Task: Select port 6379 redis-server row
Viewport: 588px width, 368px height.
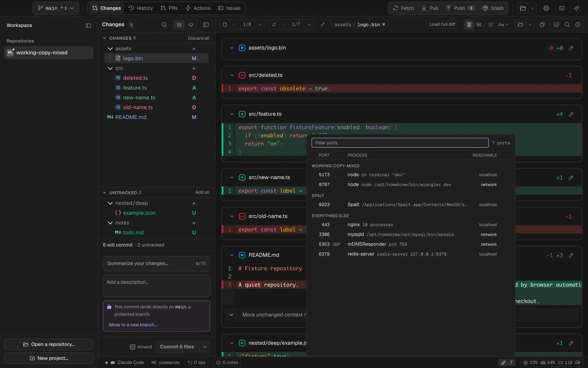Action: [411, 254]
